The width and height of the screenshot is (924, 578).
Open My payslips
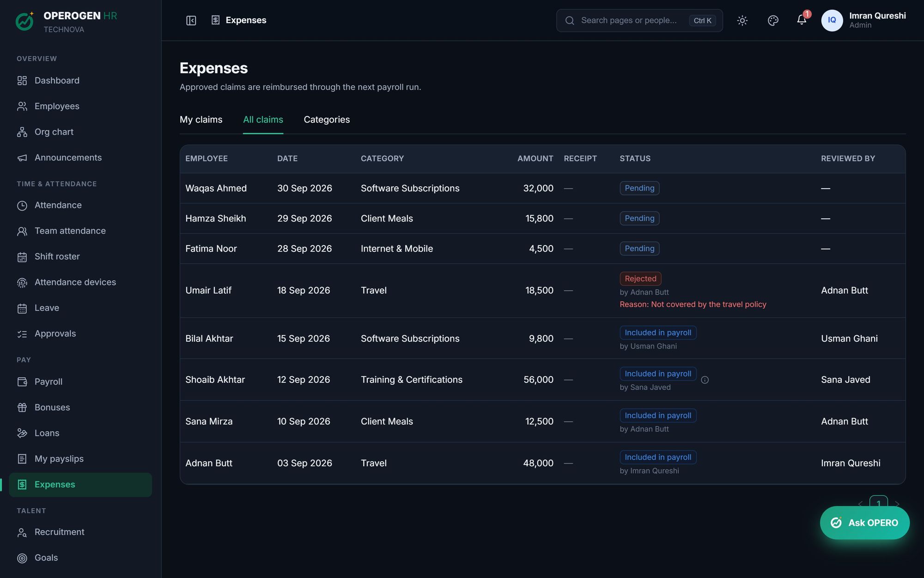(x=80, y=459)
